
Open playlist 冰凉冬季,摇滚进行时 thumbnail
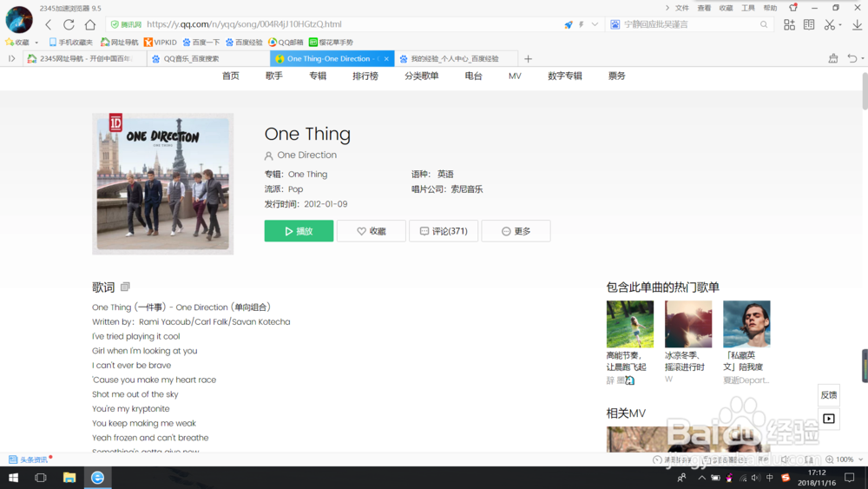688,324
